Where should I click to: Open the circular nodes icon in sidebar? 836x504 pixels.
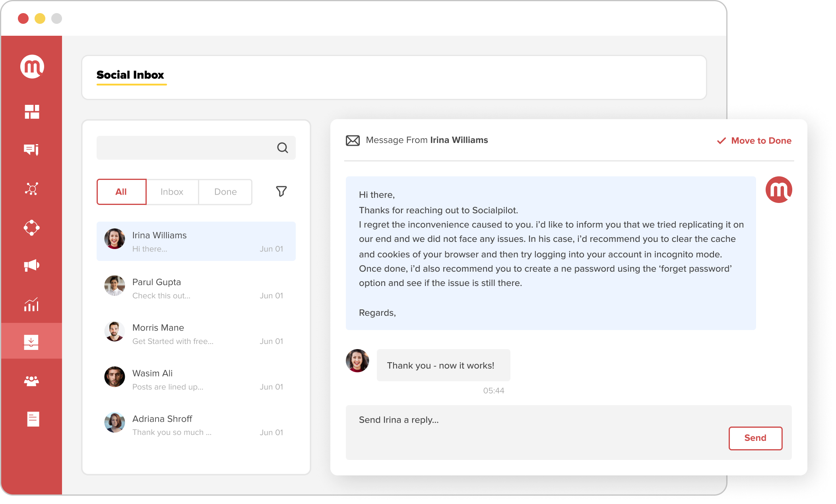31,228
